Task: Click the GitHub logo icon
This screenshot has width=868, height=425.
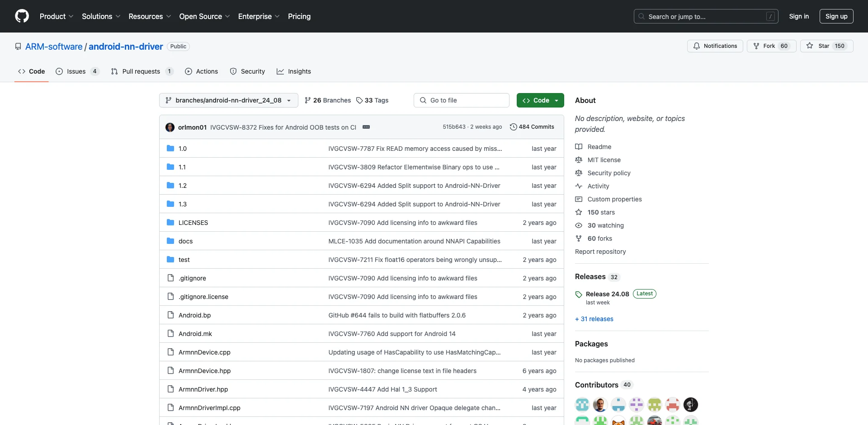Action: click(x=22, y=16)
